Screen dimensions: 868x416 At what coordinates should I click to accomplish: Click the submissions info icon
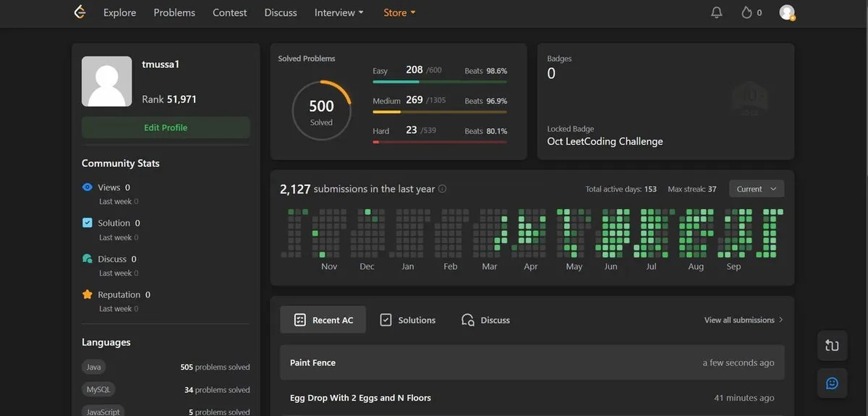[443, 189]
